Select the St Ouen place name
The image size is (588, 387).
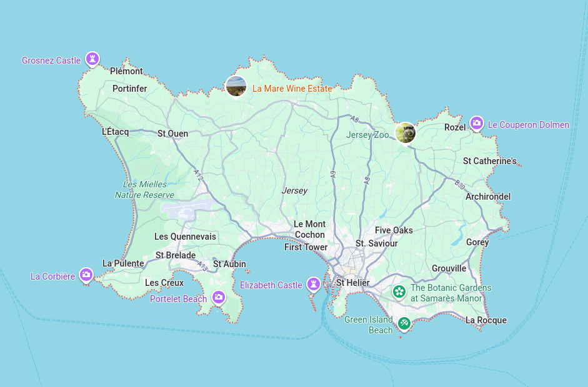point(172,134)
